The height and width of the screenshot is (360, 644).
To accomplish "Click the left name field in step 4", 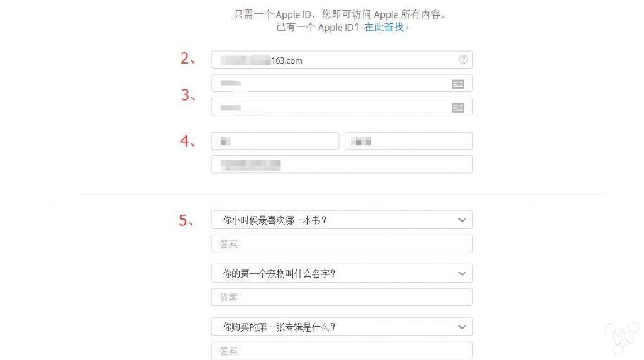I will (x=275, y=142).
